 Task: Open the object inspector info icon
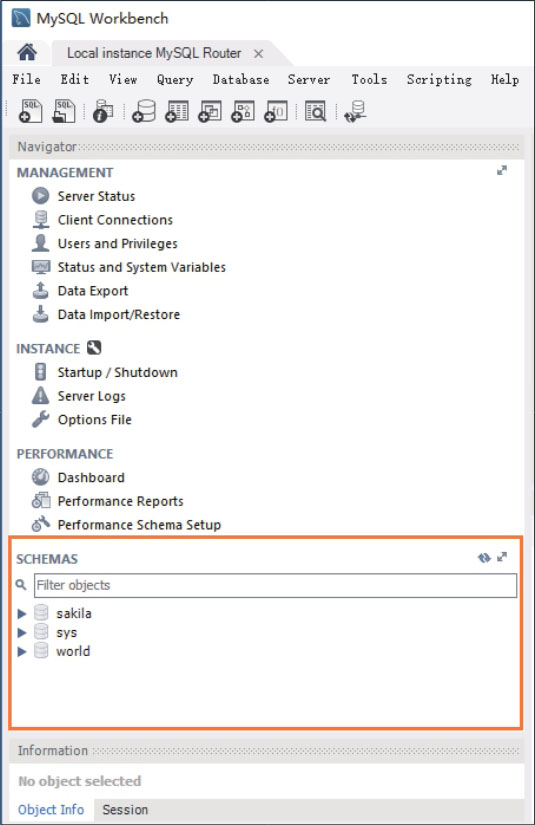pyautogui.click(x=103, y=111)
